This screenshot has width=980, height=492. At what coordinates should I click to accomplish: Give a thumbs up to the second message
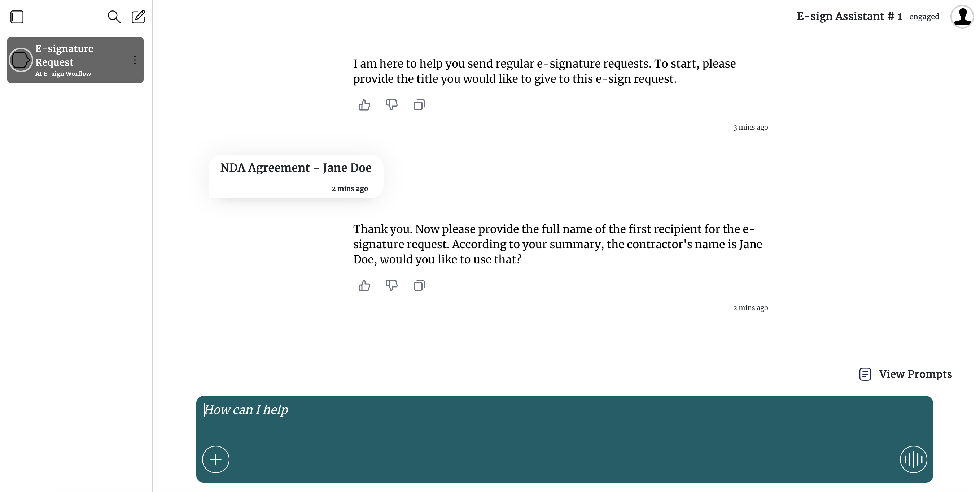point(364,286)
